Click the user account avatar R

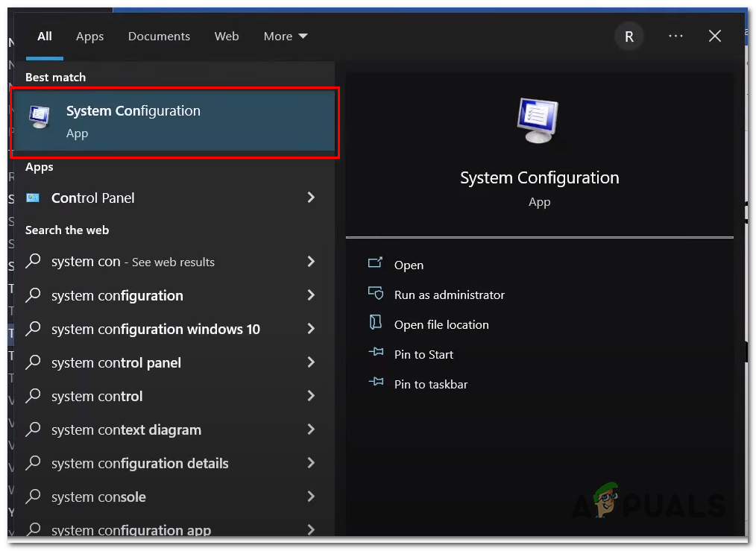[629, 37]
